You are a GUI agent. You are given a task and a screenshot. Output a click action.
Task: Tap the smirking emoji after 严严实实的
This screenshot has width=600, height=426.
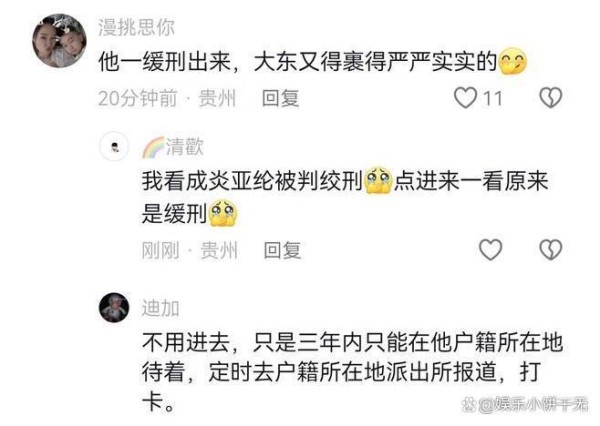pyautogui.click(x=513, y=62)
